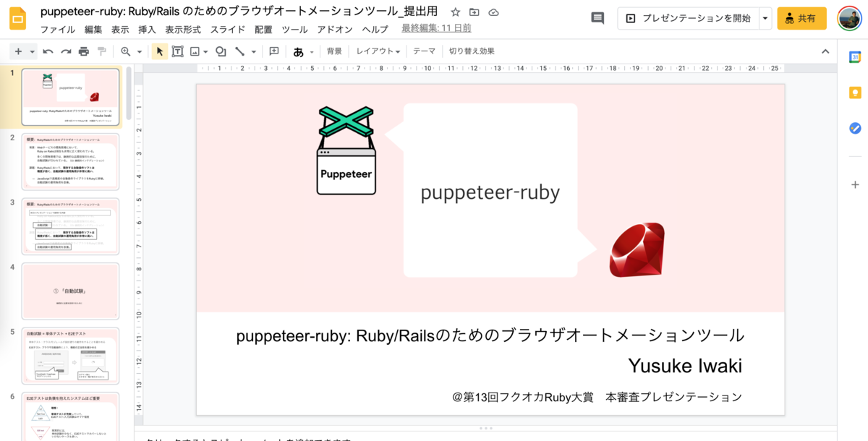868x441 pixels.
Task: Open the ヘルプ menu
Action: click(x=375, y=29)
